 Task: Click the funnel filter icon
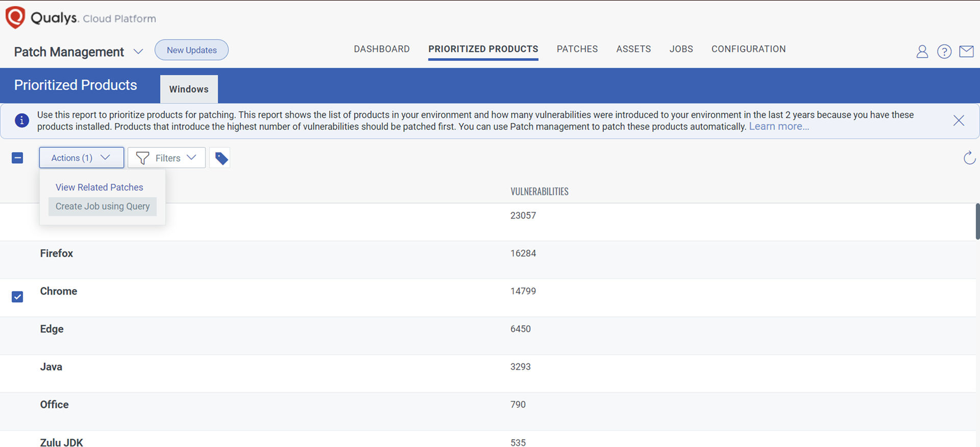143,158
